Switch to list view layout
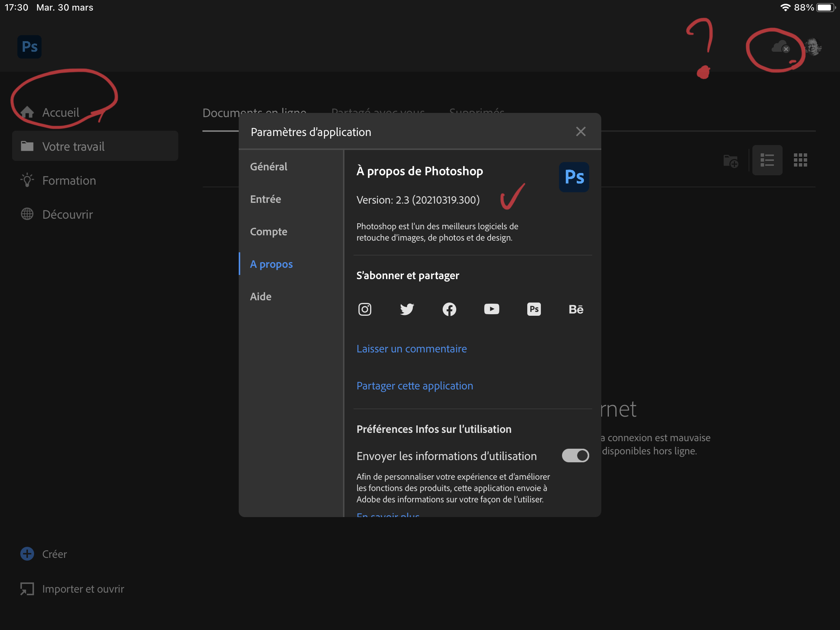Viewport: 840px width, 630px height. (767, 160)
